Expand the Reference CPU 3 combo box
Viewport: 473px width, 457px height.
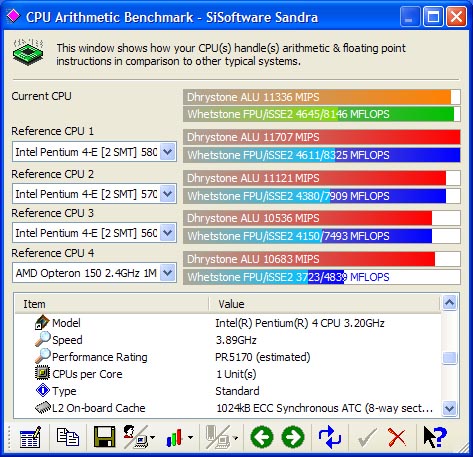[x=168, y=233]
